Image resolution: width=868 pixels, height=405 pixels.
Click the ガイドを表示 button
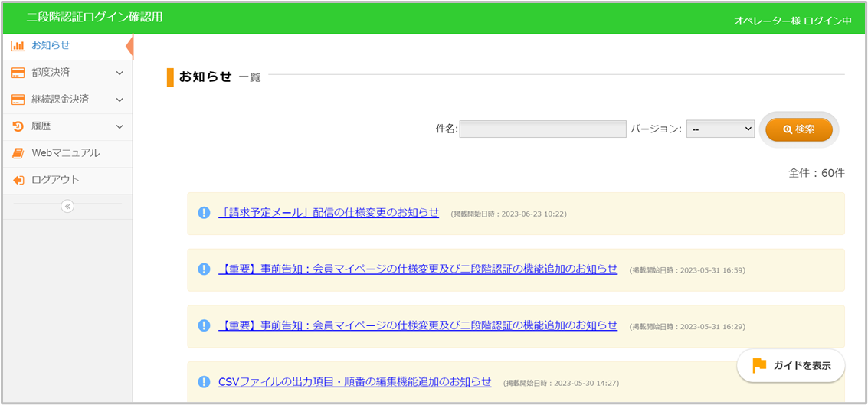pos(791,365)
